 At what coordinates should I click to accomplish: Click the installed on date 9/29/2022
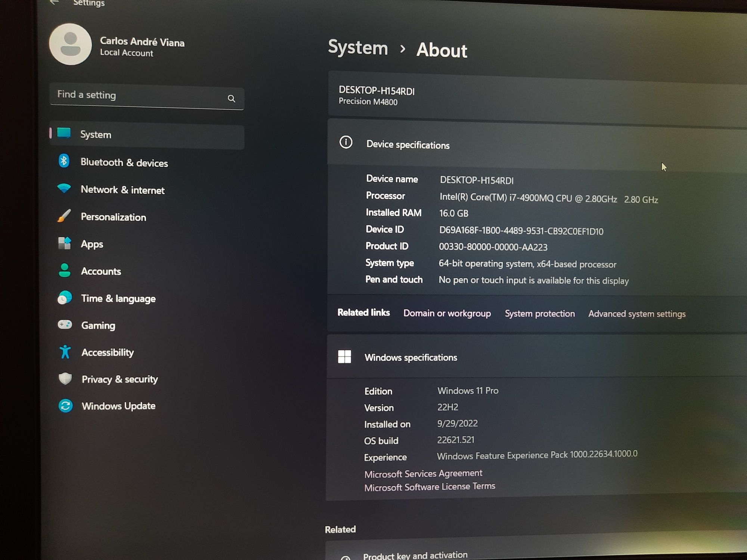[457, 423]
